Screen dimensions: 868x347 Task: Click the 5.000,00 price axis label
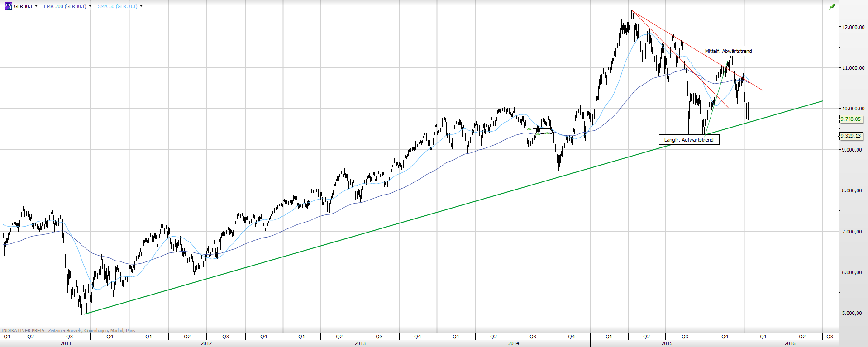tap(853, 313)
